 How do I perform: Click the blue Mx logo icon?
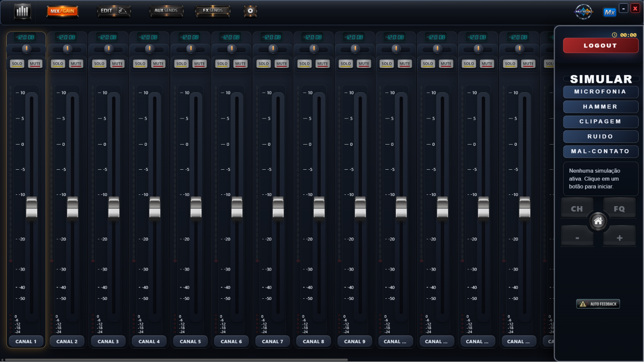(609, 12)
